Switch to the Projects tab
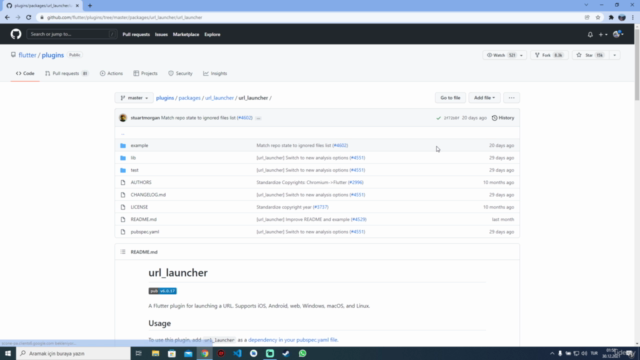The height and width of the screenshot is (360, 640). [x=145, y=73]
